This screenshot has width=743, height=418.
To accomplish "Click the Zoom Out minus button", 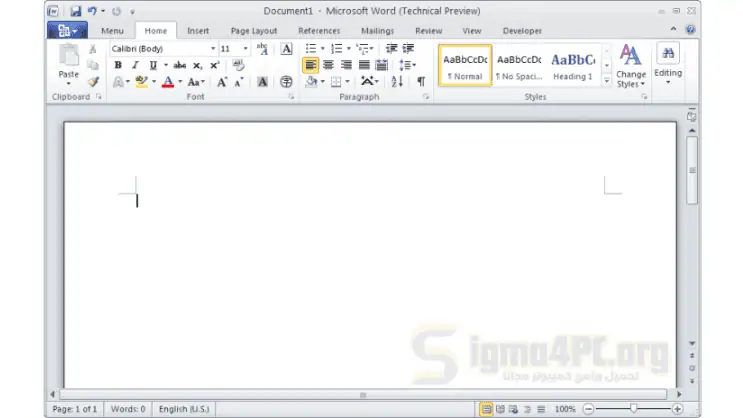I will [588, 409].
